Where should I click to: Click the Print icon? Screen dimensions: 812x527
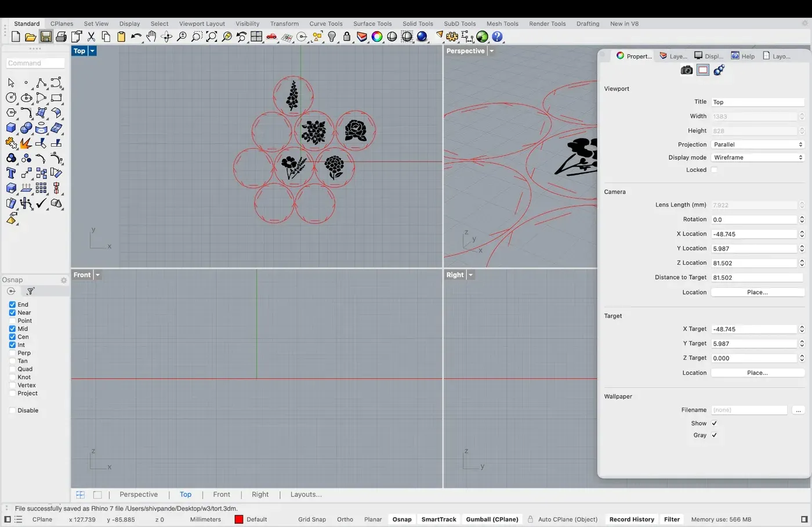pos(61,37)
